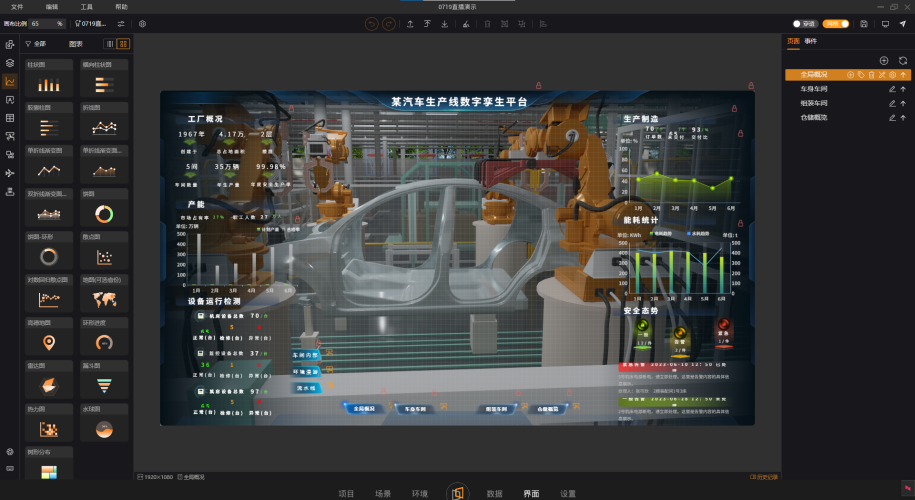Toggle the 网格 grid switch
The height and width of the screenshot is (500, 915).
pos(836,24)
